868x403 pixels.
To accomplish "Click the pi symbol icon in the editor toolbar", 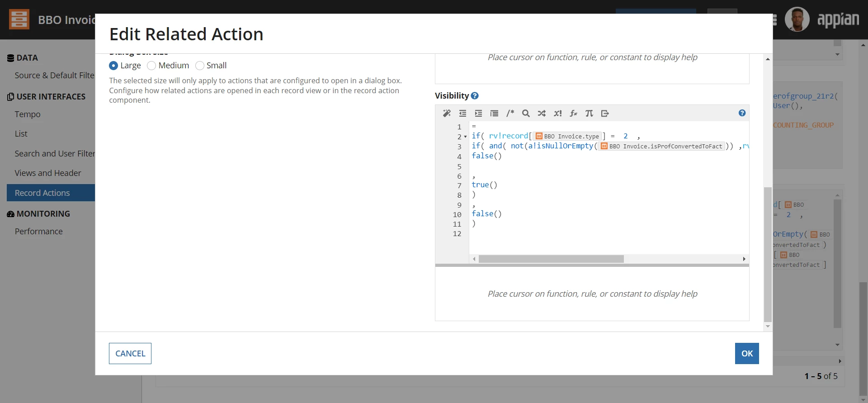I will point(589,113).
